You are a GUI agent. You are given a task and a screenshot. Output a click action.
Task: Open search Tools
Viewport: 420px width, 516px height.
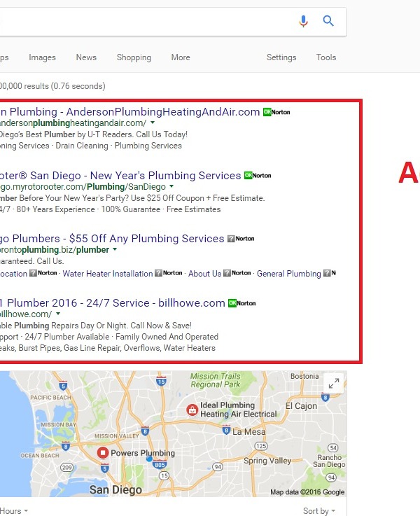point(326,57)
